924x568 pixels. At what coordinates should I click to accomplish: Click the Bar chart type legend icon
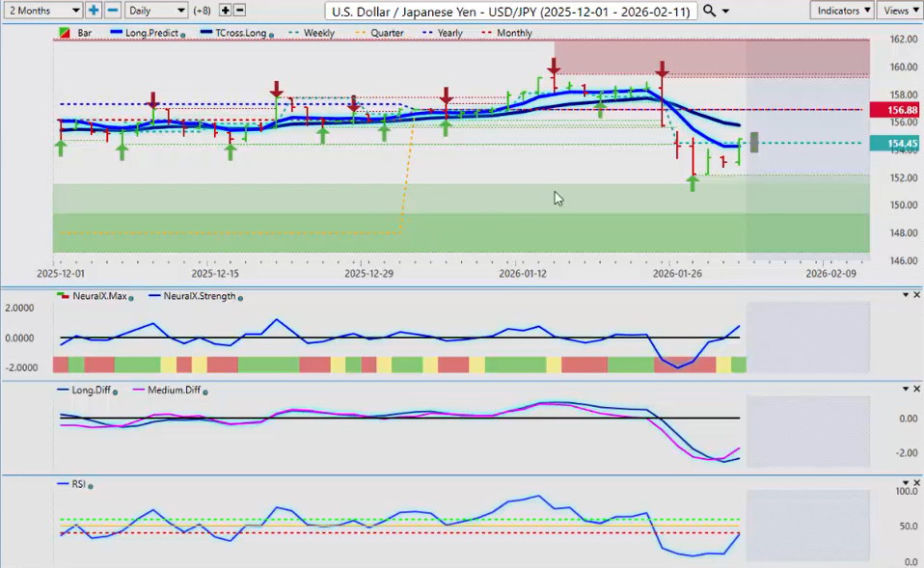[x=65, y=33]
